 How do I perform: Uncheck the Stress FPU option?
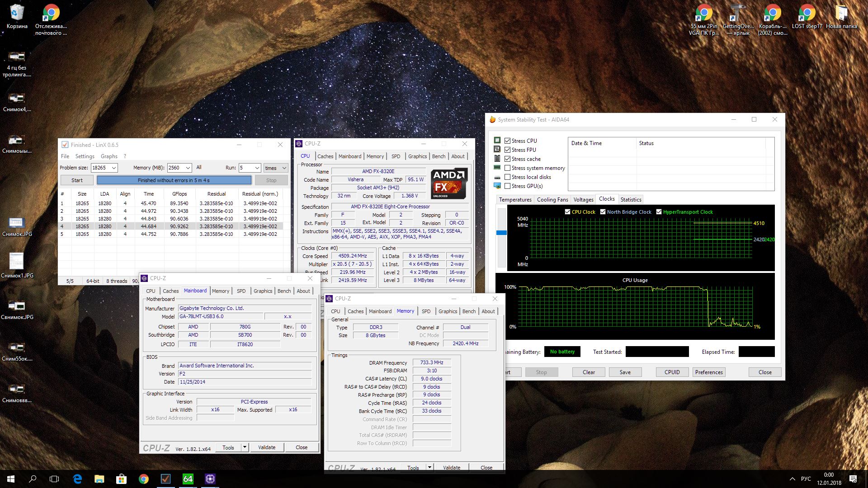(x=508, y=150)
